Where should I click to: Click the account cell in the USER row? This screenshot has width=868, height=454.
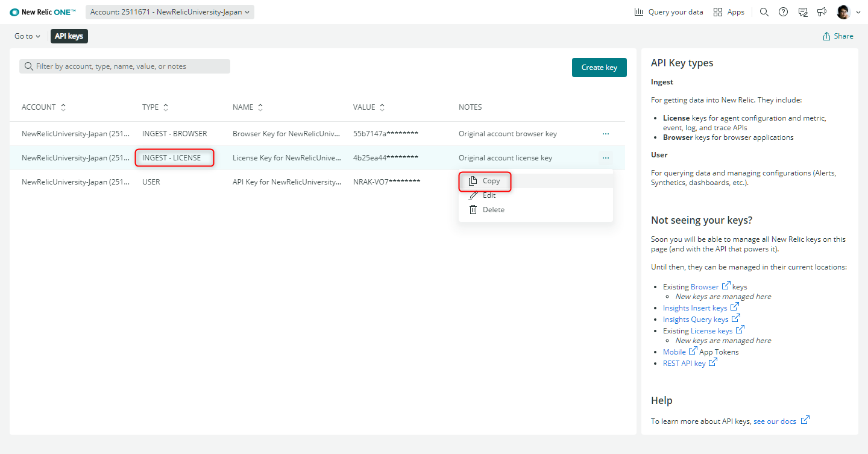coord(76,182)
